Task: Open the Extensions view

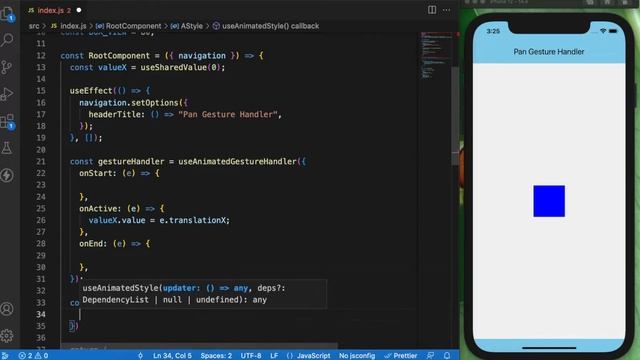Action: (7, 121)
